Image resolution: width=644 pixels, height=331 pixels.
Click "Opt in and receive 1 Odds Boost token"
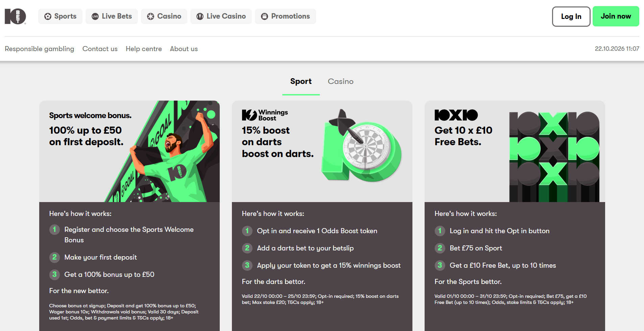pos(317,231)
